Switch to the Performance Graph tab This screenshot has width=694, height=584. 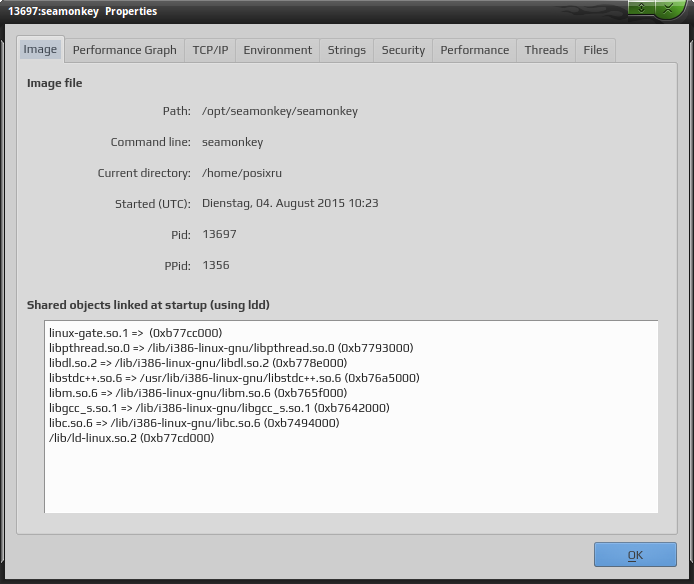click(x=124, y=50)
